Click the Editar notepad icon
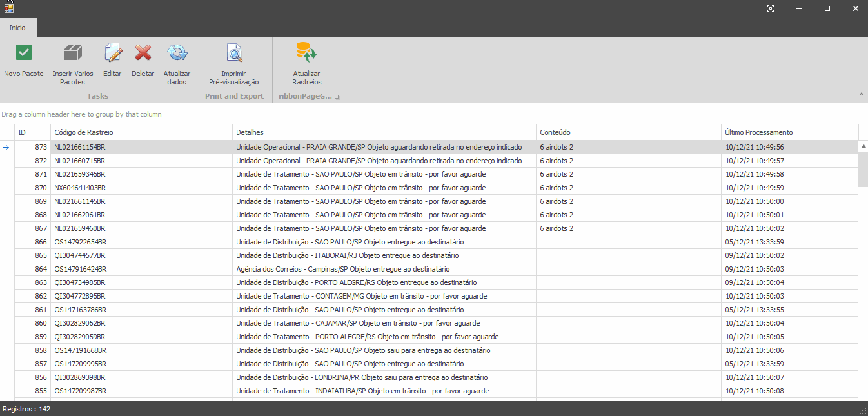The height and width of the screenshot is (416, 868). point(113,52)
